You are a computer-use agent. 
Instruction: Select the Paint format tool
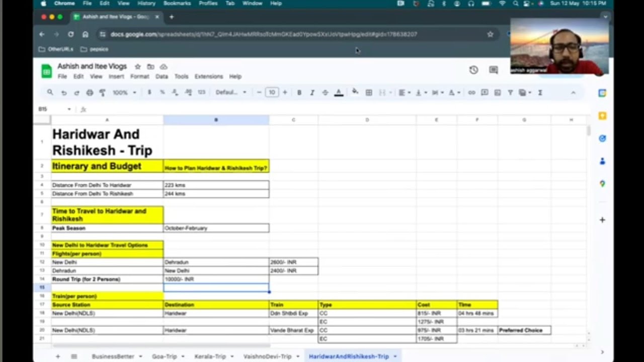[x=102, y=93]
